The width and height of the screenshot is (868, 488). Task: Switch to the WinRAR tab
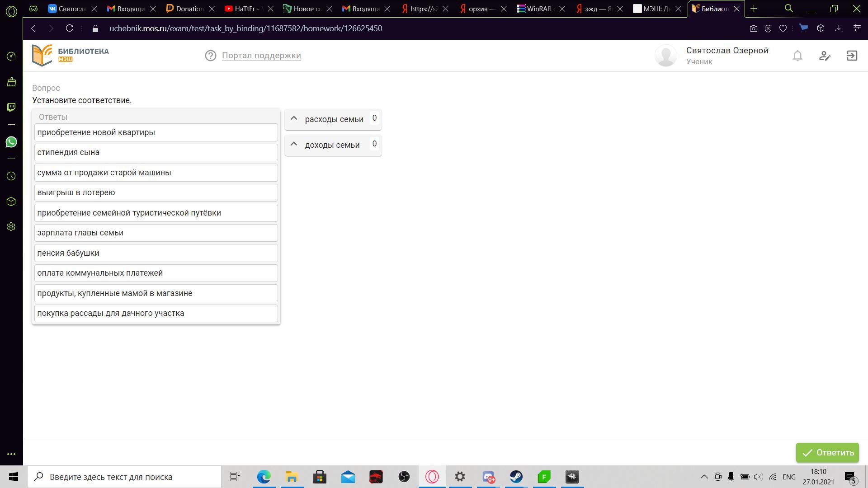538,9
